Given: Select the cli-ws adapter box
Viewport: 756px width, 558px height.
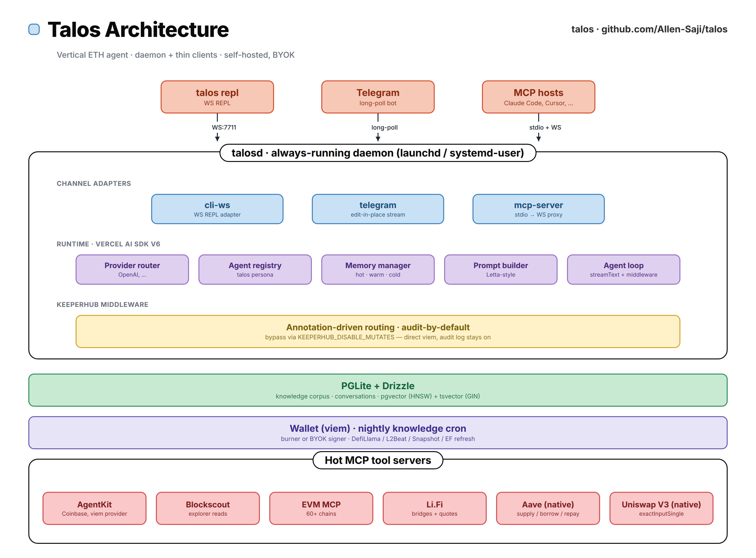Looking at the screenshot, I should [217, 209].
